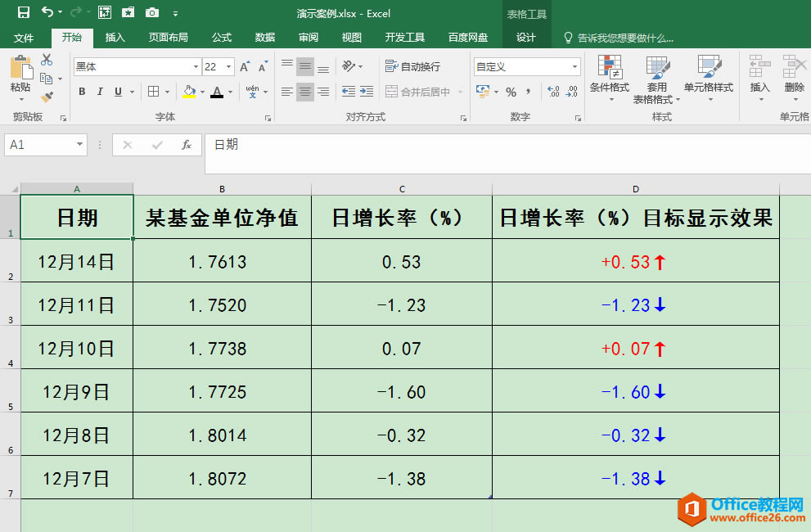Click the wén phonetic guide icon
The width and height of the screenshot is (811, 532).
click(x=252, y=92)
